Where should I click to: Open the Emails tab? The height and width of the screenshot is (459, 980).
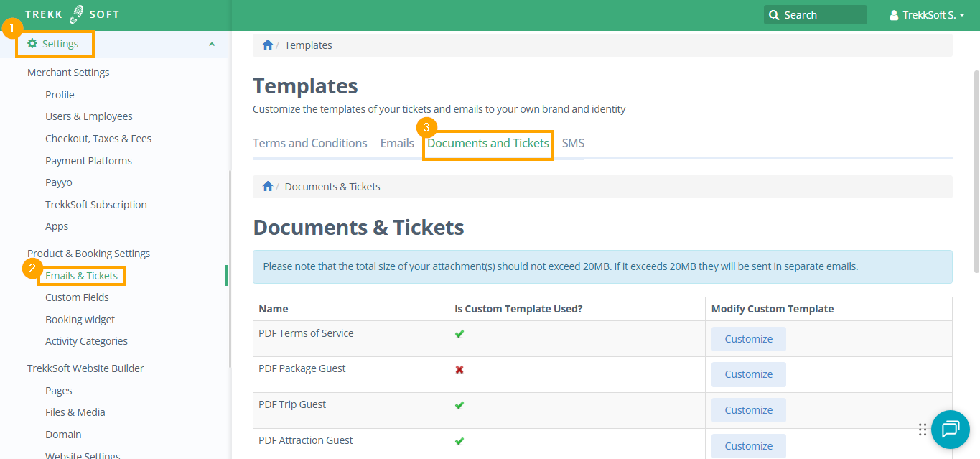coord(397,143)
